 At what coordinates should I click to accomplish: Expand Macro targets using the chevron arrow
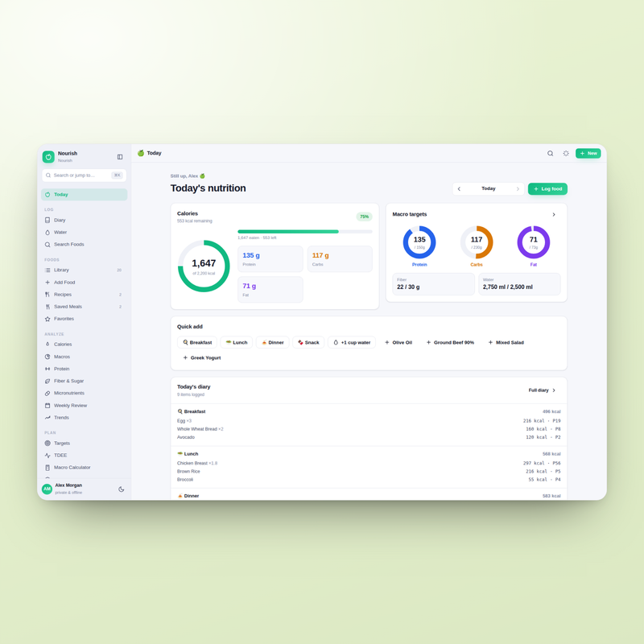pos(554,214)
